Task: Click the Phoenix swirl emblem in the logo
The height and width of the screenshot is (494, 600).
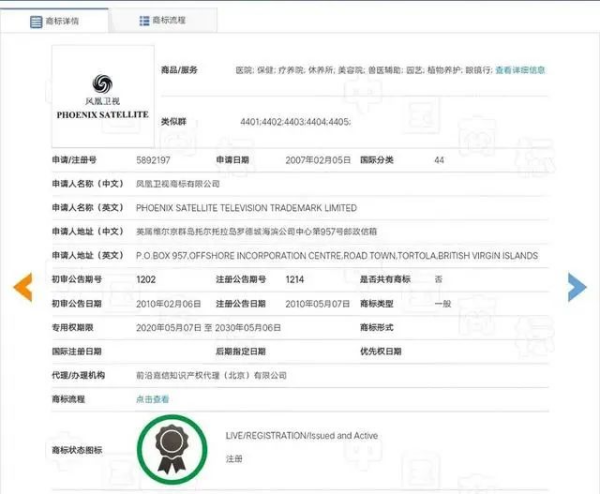Action: coord(103,85)
